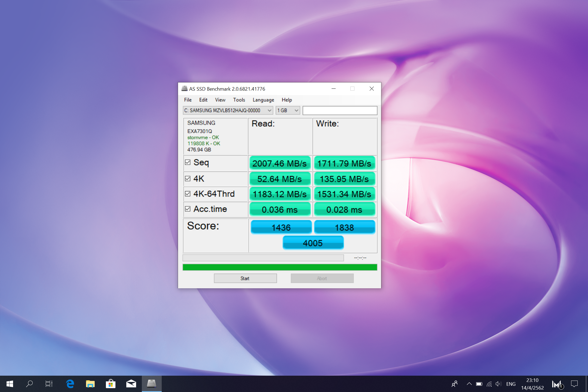This screenshot has width=588, height=392.
Task: Open the drive selection dropdown
Action: click(228, 110)
